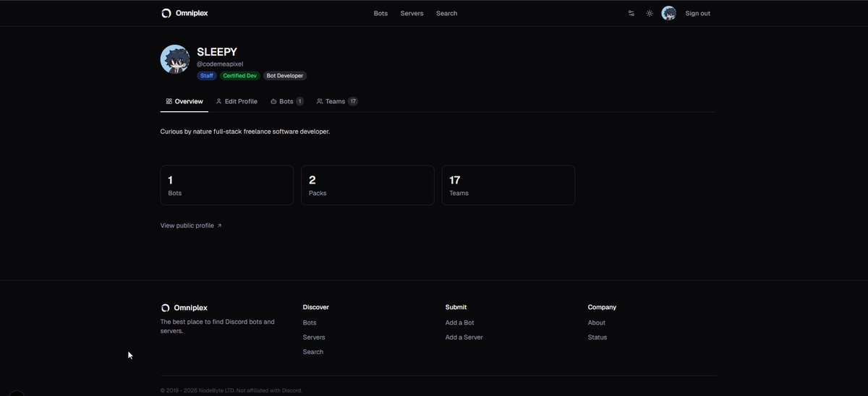This screenshot has height=396, width=868.
Task: Switch to the Teams tab
Action: click(337, 101)
